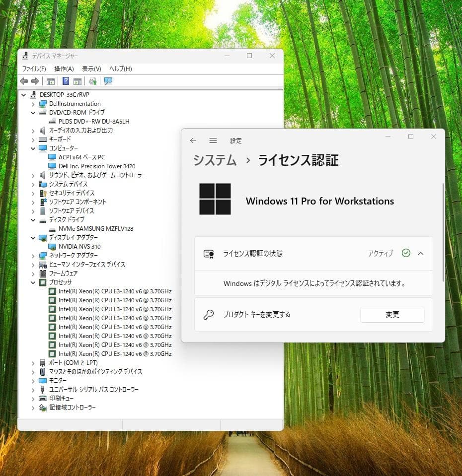This screenshot has width=462, height=476.
Task: Click the Properties toolbar icon
Action: pyautogui.click(x=77, y=81)
